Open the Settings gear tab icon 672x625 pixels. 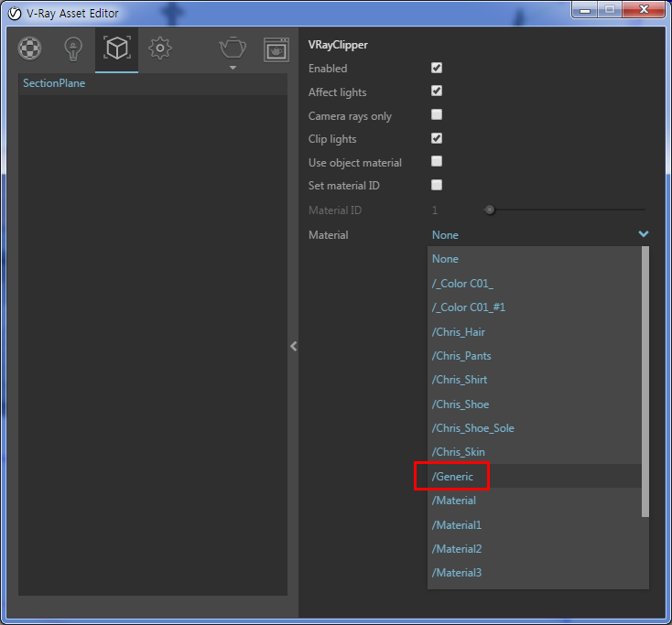point(160,48)
